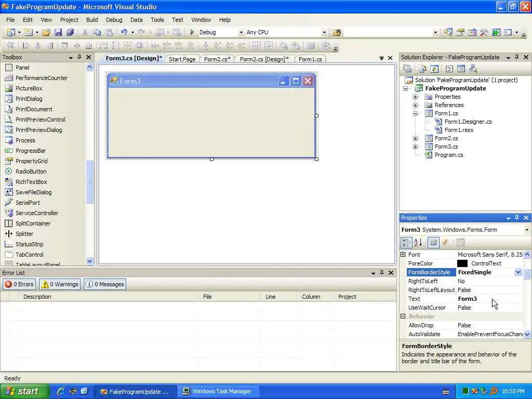Switch to the Form2.cs [Design]* tab
532x399 pixels.
pyautogui.click(x=264, y=59)
